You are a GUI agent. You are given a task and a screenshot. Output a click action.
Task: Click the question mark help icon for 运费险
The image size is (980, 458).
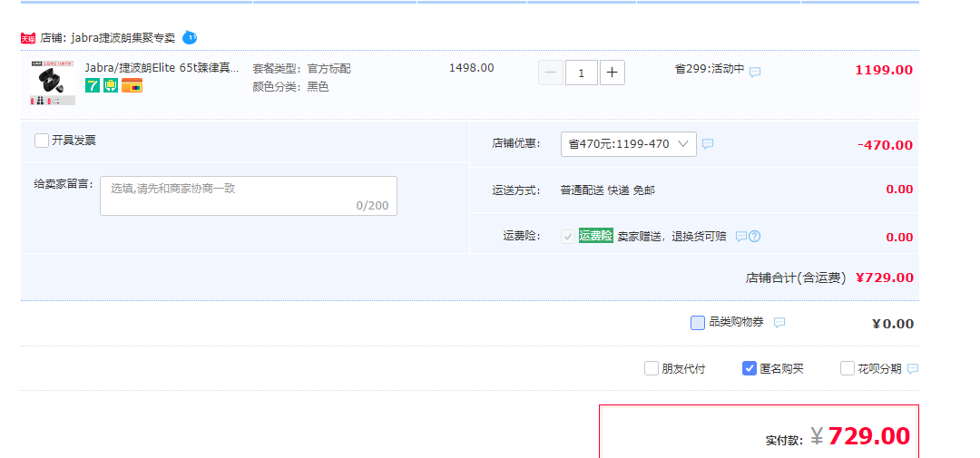(x=754, y=236)
